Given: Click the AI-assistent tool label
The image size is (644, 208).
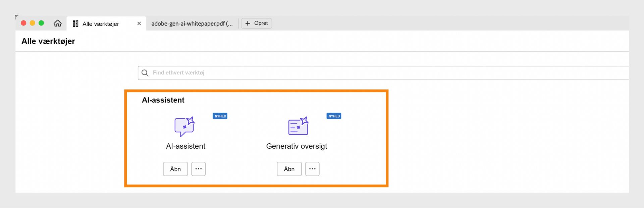Looking at the screenshot, I should coord(185,146).
